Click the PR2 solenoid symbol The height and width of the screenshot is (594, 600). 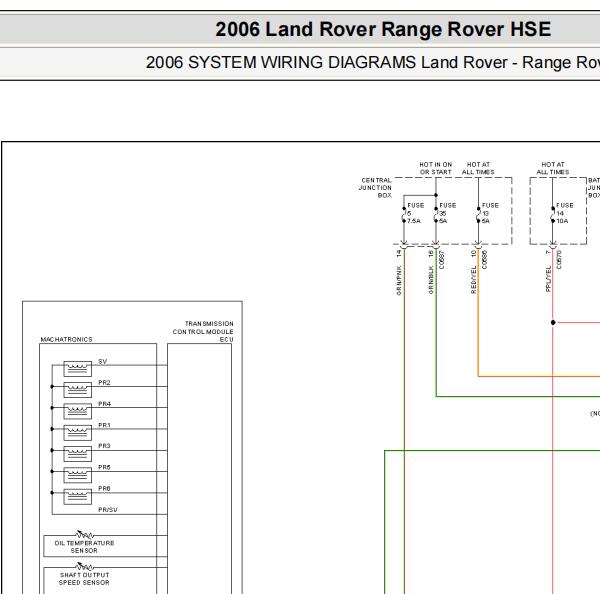coord(77,390)
